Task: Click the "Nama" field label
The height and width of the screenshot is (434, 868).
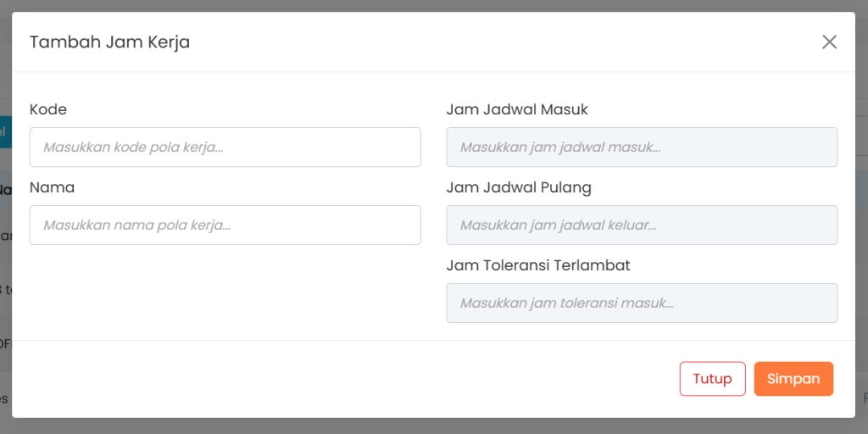Action: [x=53, y=187]
